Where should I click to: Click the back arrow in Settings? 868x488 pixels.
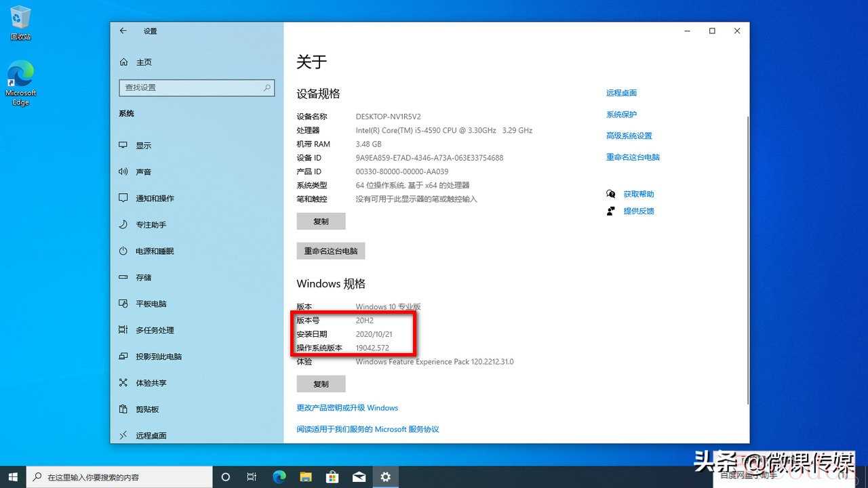(123, 31)
